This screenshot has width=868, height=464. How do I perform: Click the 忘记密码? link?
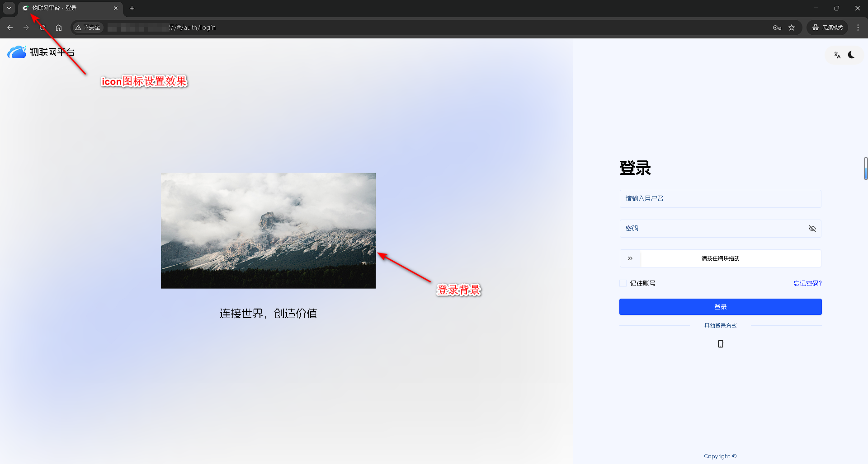[807, 283]
